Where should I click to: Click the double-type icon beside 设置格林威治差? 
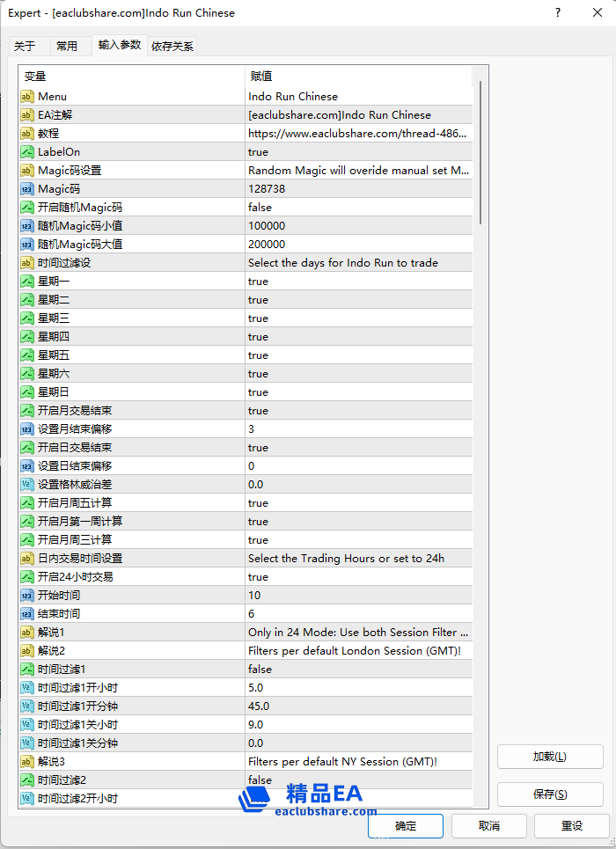pos(27,485)
